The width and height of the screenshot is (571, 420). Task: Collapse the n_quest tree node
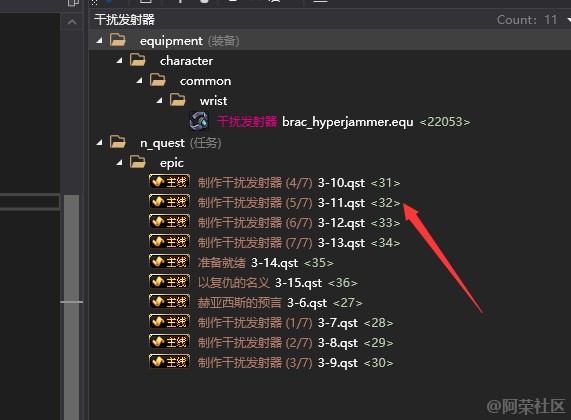[99, 143]
